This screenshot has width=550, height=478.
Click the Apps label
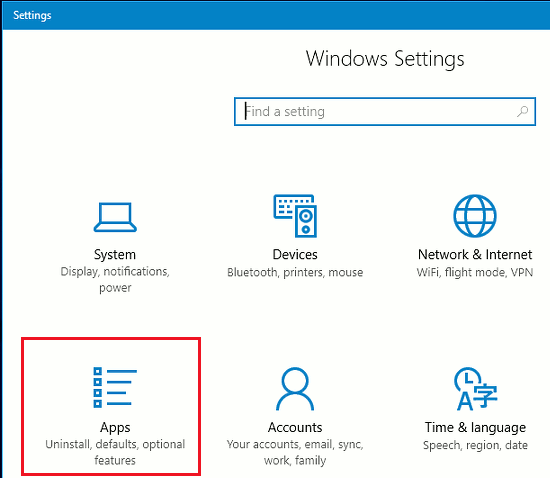[x=115, y=427]
